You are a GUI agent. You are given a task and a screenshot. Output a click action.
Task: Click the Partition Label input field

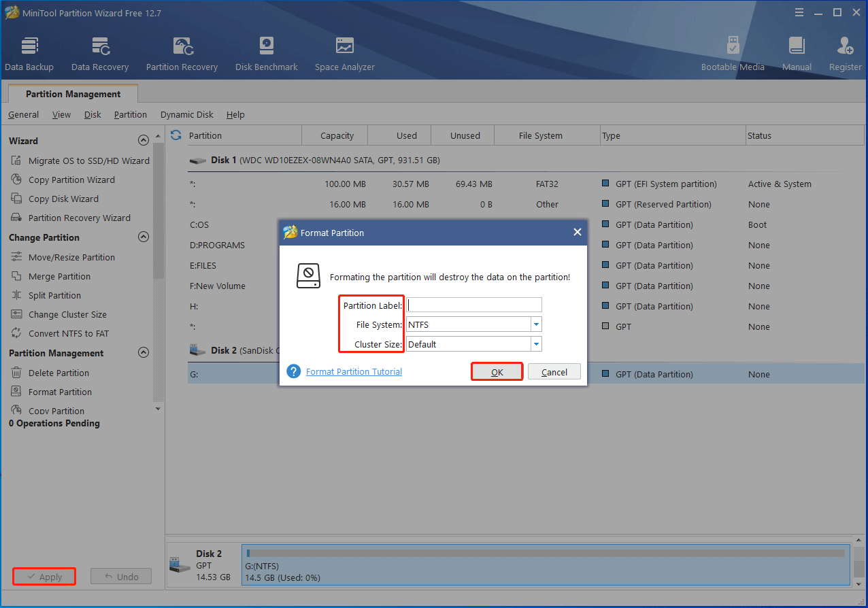(x=474, y=305)
